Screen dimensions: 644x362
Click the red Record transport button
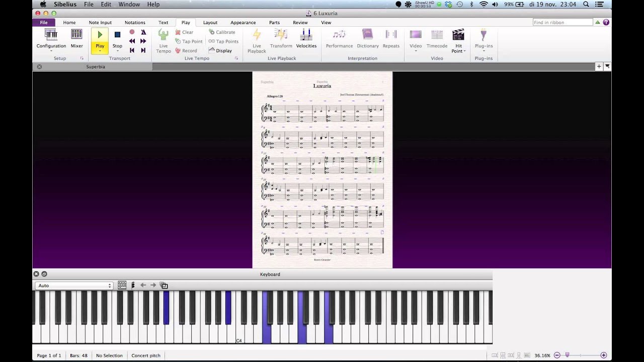coord(132,32)
